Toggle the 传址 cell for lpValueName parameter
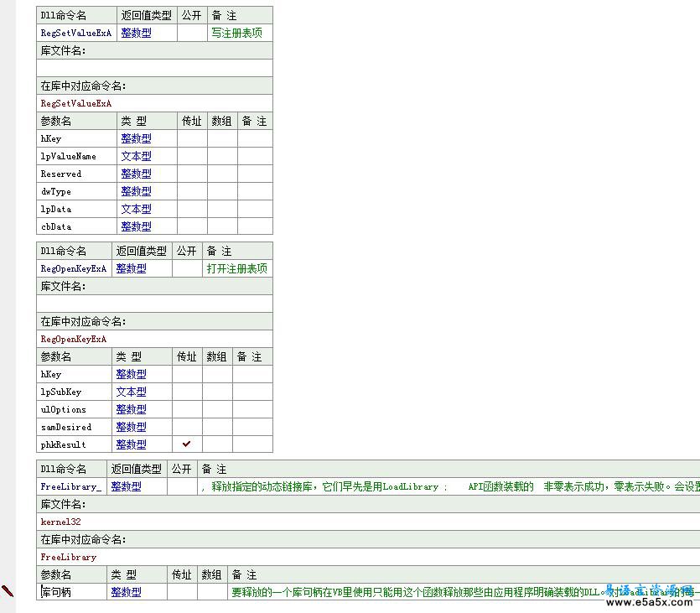This screenshot has width=700, height=613. (x=192, y=156)
